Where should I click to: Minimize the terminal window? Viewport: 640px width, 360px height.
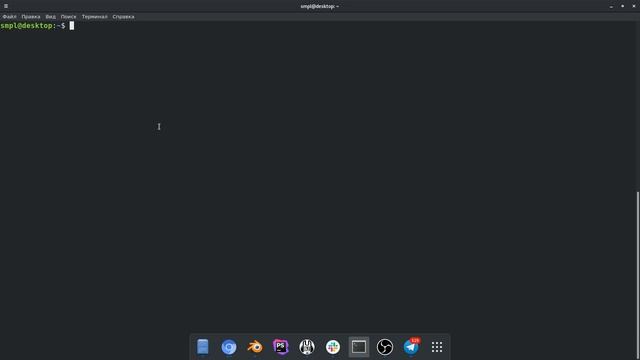611,6
